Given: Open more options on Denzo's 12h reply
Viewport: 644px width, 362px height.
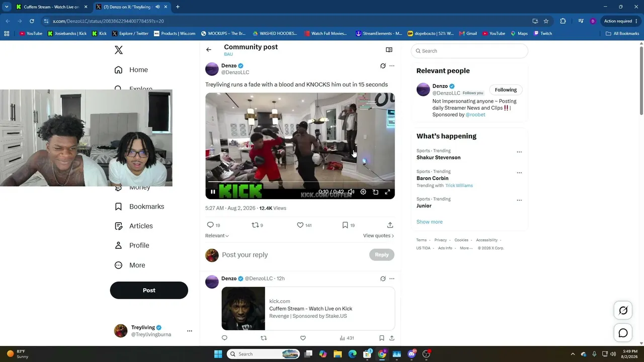Looking at the screenshot, I should [392, 279].
